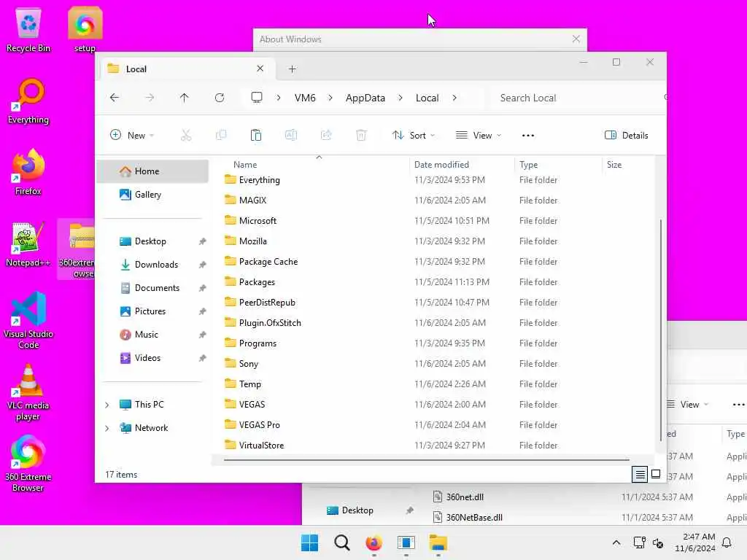Refresh the Local folder view

pyautogui.click(x=220, y=98)
